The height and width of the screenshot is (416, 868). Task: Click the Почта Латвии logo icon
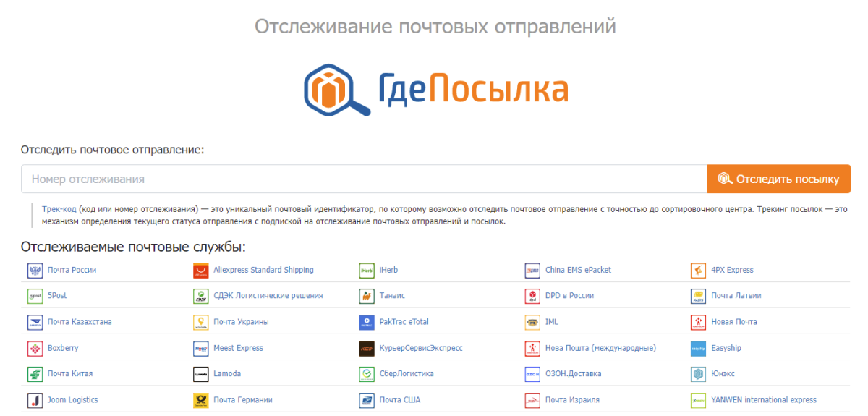[x=699, y=296]
